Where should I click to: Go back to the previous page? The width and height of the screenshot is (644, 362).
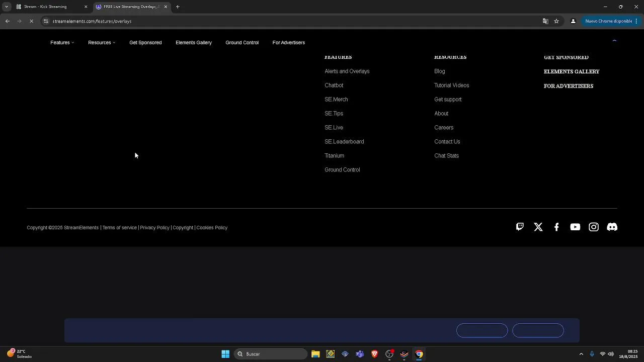click(x=8, y=21)
